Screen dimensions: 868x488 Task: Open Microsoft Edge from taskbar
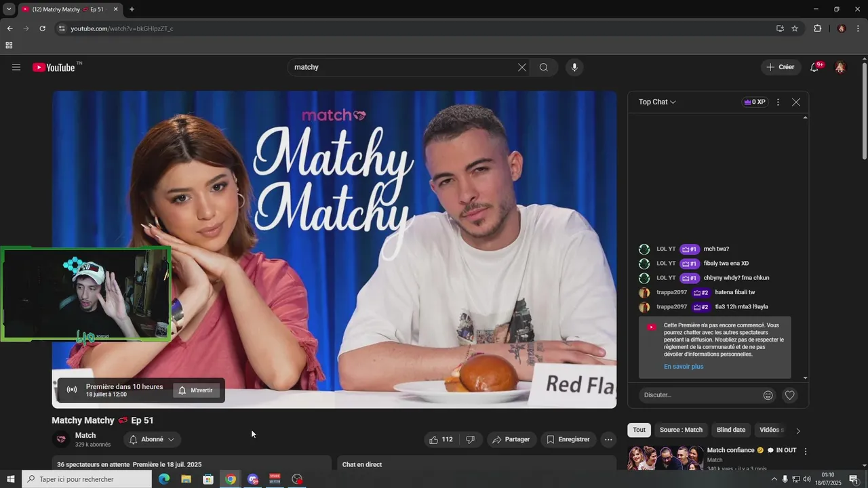click(x=163, y=479)
